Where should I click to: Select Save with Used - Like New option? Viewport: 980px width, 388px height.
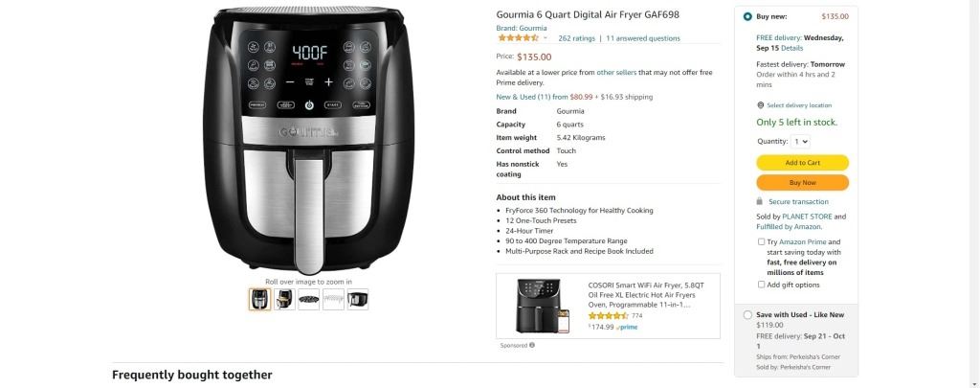tap(747, 315)
